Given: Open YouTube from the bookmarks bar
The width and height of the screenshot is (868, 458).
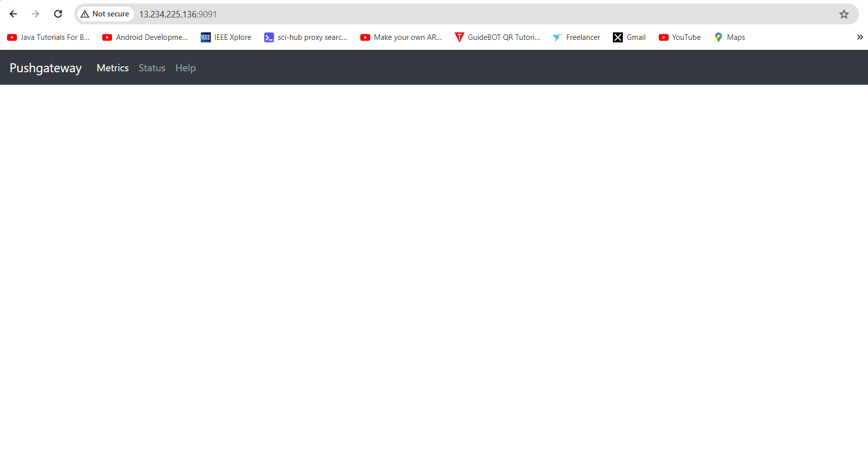Looking at the screenshot, I should tap(680, 37).
